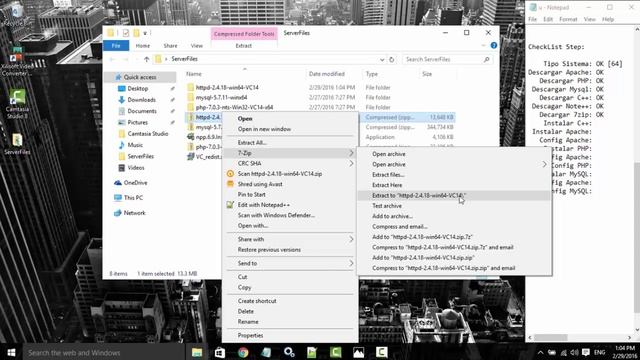
Task: Select Pin to Start
Action: (251, 195)
